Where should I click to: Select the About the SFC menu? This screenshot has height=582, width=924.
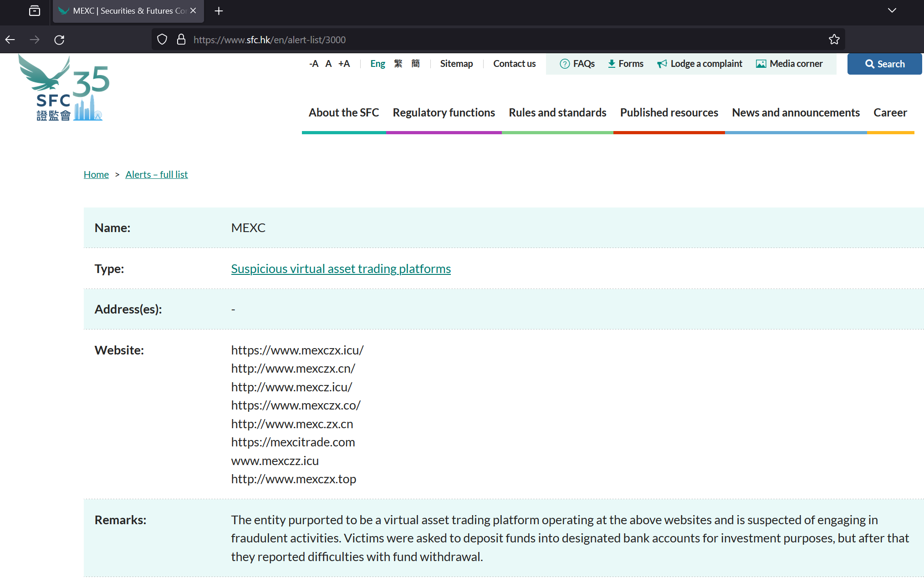(x=343, y=112)
